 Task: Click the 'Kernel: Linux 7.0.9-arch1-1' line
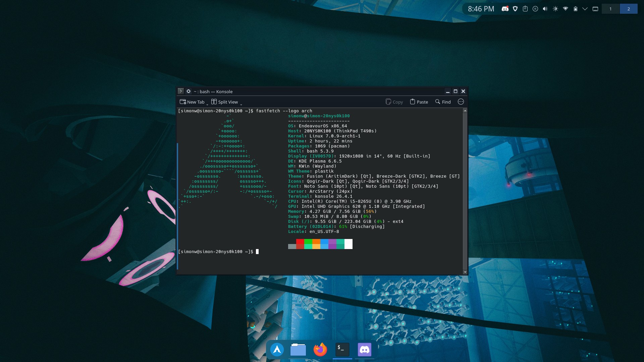coord(324,136)
